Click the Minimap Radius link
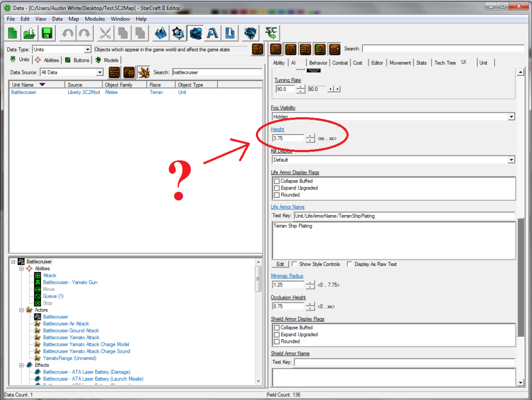Viewport: 532px width, 400px height. (287, 276)
